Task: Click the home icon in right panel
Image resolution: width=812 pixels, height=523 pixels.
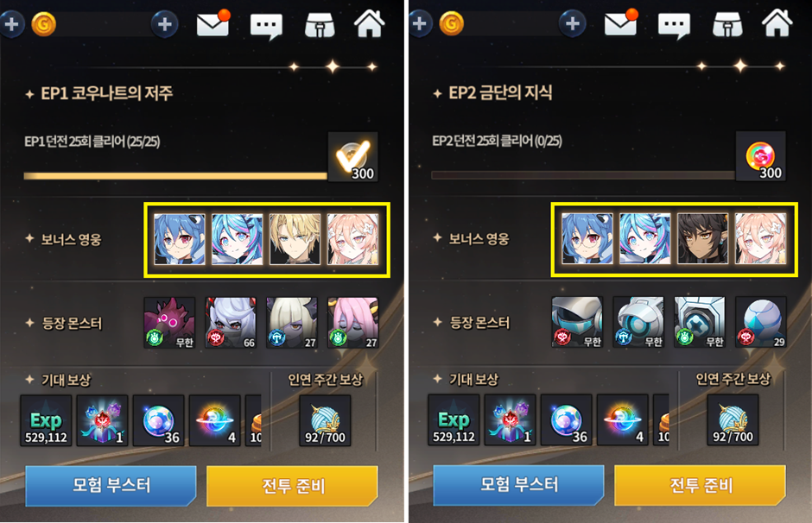Action: click(777, 22)
